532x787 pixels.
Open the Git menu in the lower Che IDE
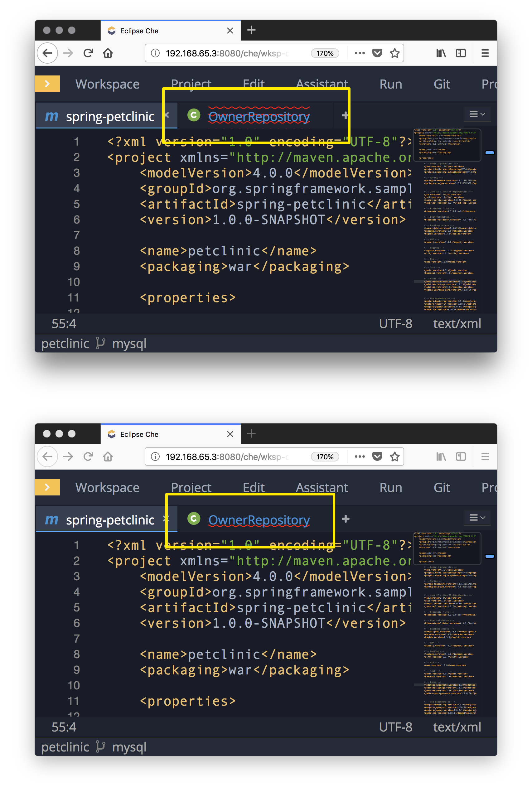pyautogui.click(x=442, y=487)
